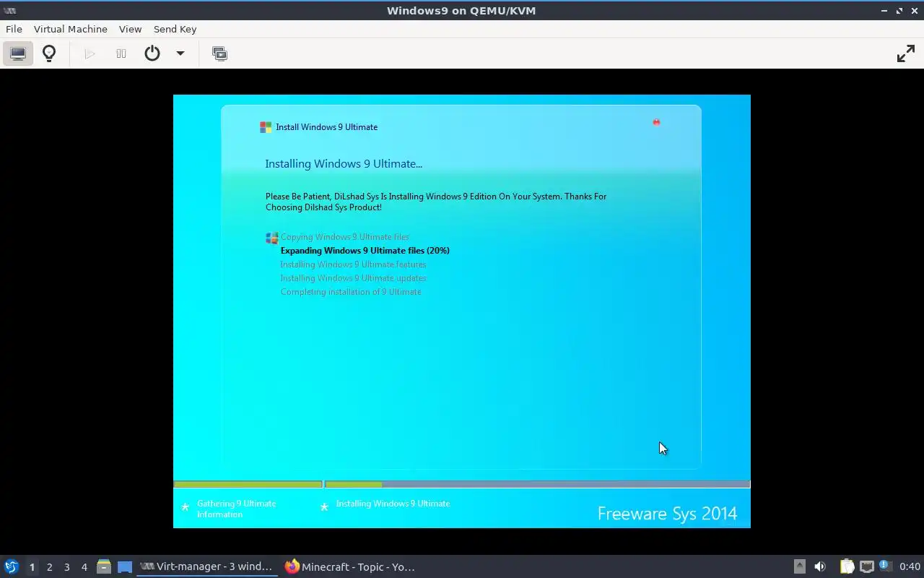Click 'Gathering 9 Ultimate Information' stage label
The height and width of the screenshot is (578, 924).
236,509
